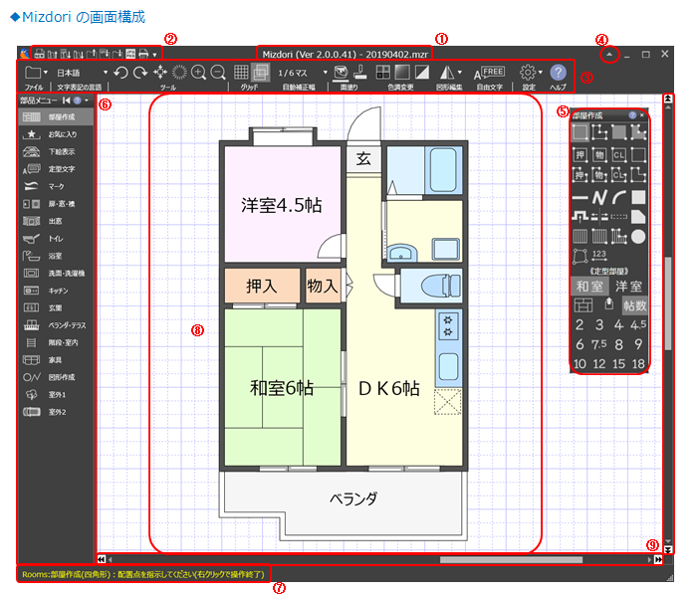Collapse the ribbon with the up-arrow button

point(609,55)
